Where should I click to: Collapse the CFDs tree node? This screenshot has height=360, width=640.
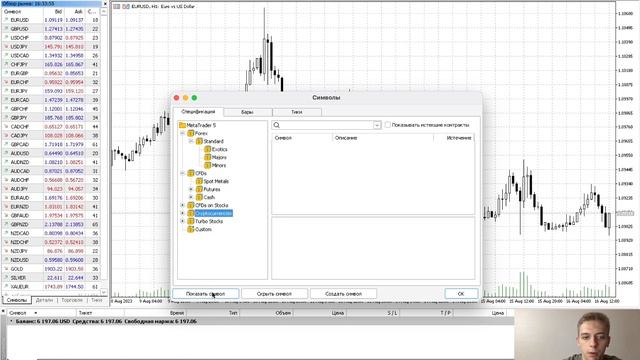pyautogui.click(x=182, y=173)
